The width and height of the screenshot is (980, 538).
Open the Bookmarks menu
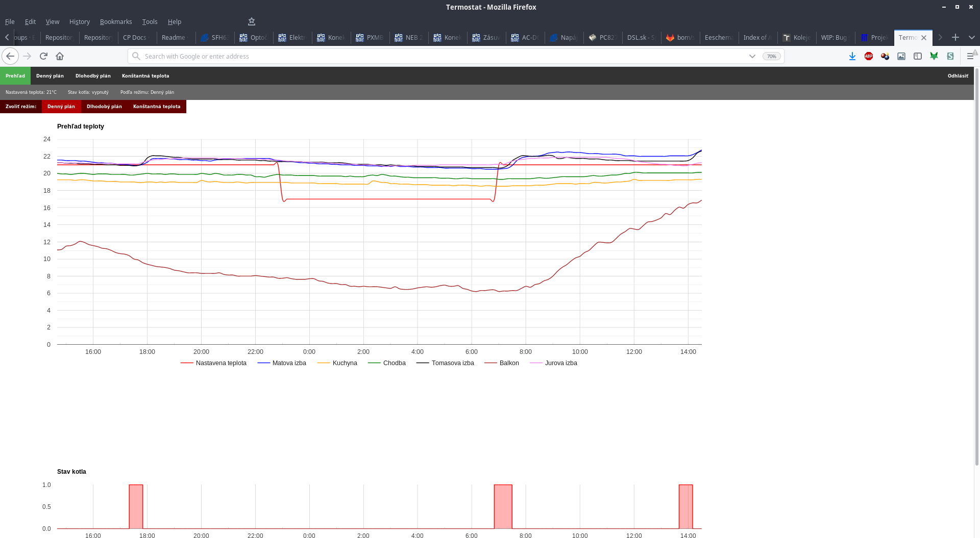pyautogui.click(x=115, y=21)
